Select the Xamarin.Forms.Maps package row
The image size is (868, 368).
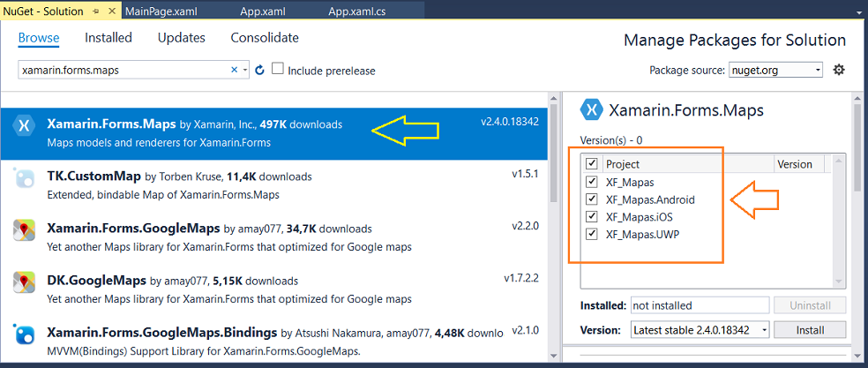[x=275, y=133]
